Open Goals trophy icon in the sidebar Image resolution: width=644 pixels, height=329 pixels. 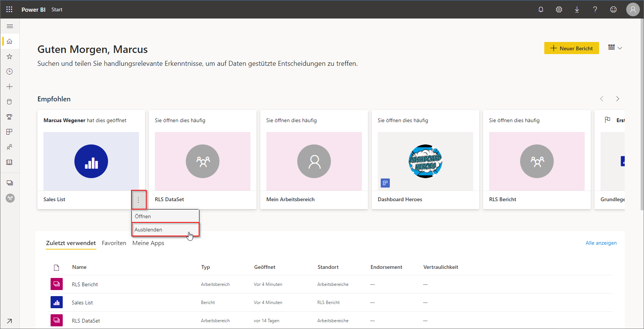(x=10, y=117)
